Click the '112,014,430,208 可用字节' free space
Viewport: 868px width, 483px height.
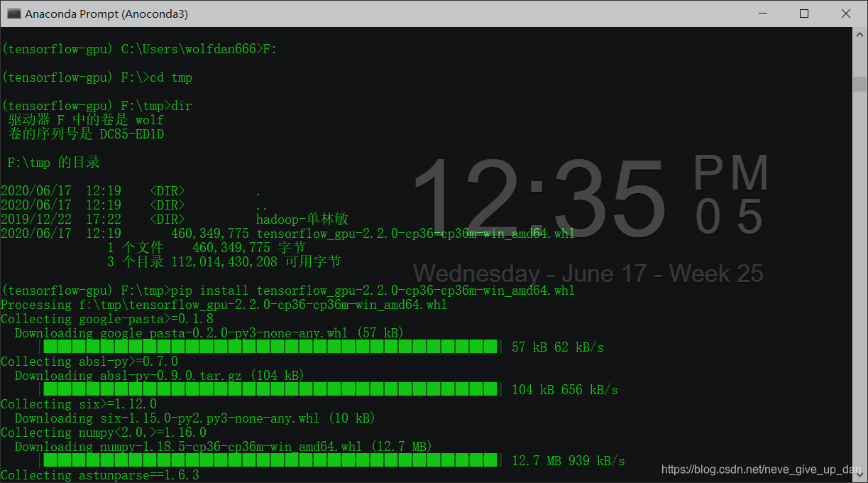tap(256, 262)
